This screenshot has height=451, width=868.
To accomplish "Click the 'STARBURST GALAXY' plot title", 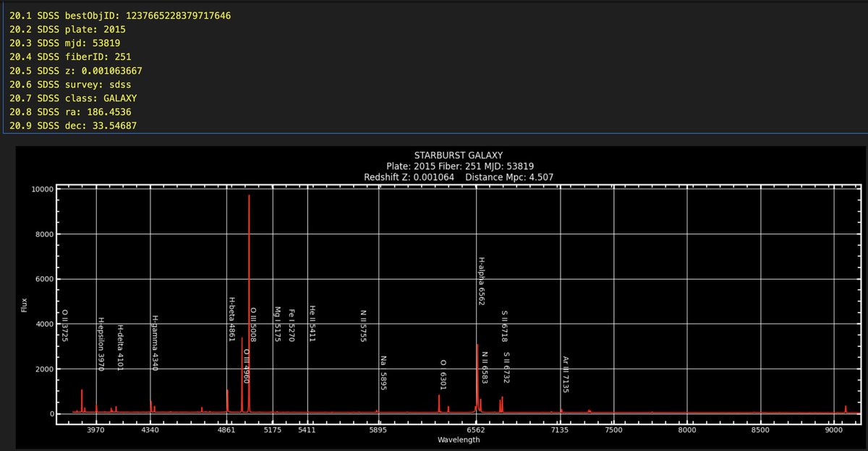I will (x=458, y=155).
